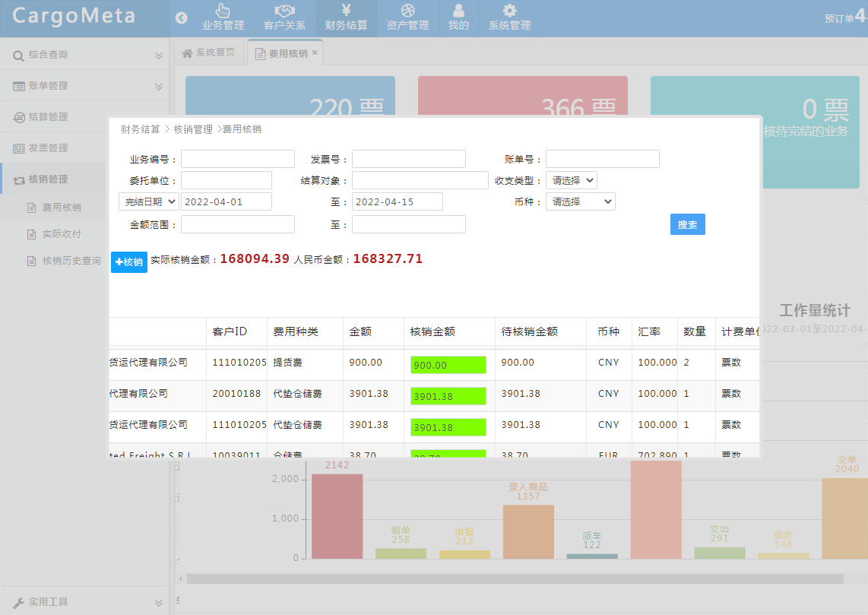Open 业务管理 top menu
This screenshot has width=868, height=615.
point(223,18)
